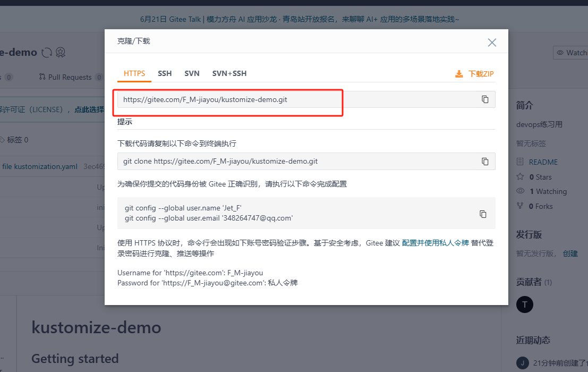Switch to the SVN tab

[192, 73]
